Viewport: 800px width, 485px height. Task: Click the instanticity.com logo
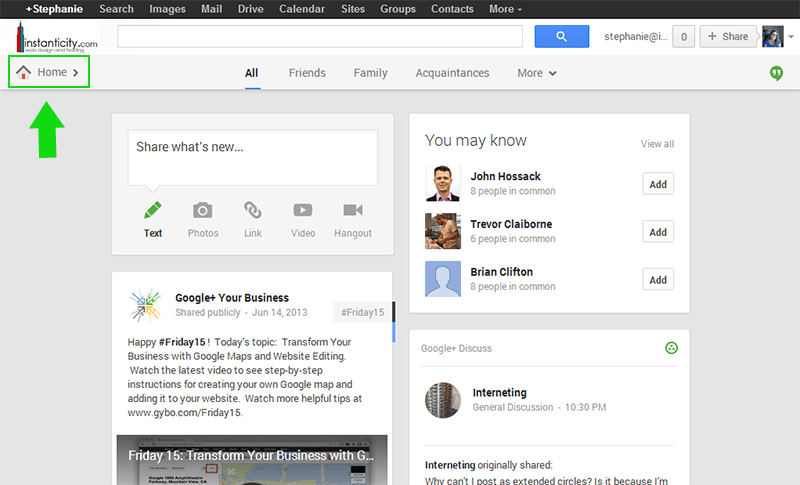tap(56, 38)
